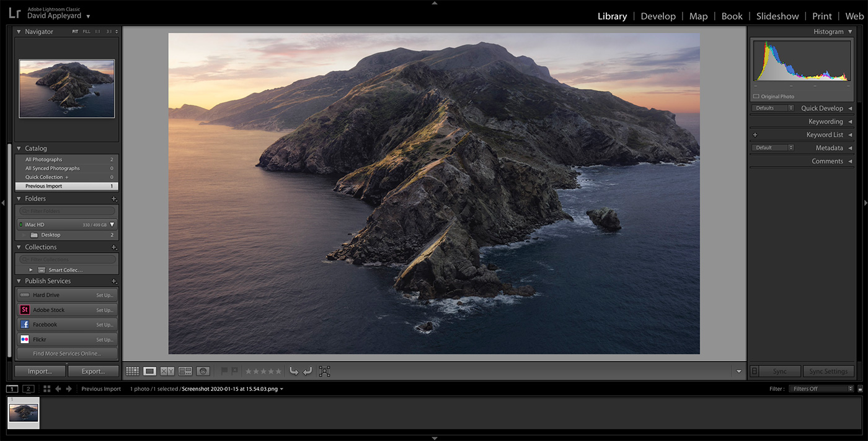This screenshot has height=441, width=868.
Task: Collapse the Folders panel
Action: [19, 199]
